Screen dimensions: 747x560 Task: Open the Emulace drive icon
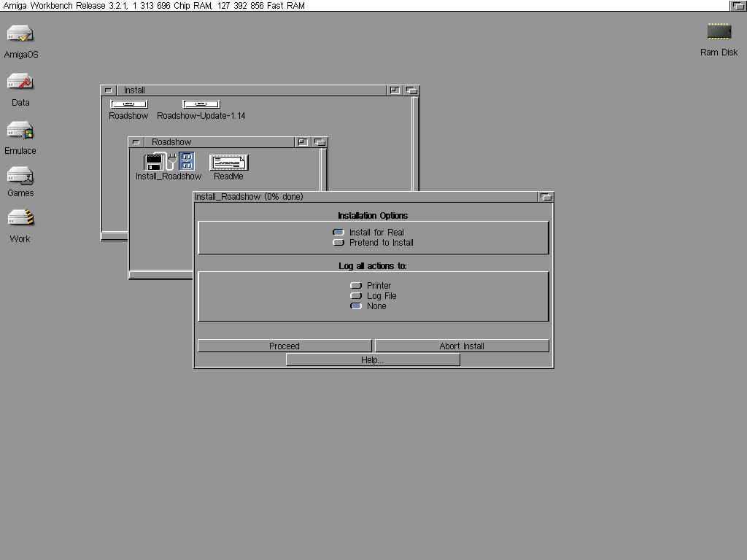(20, 131)
